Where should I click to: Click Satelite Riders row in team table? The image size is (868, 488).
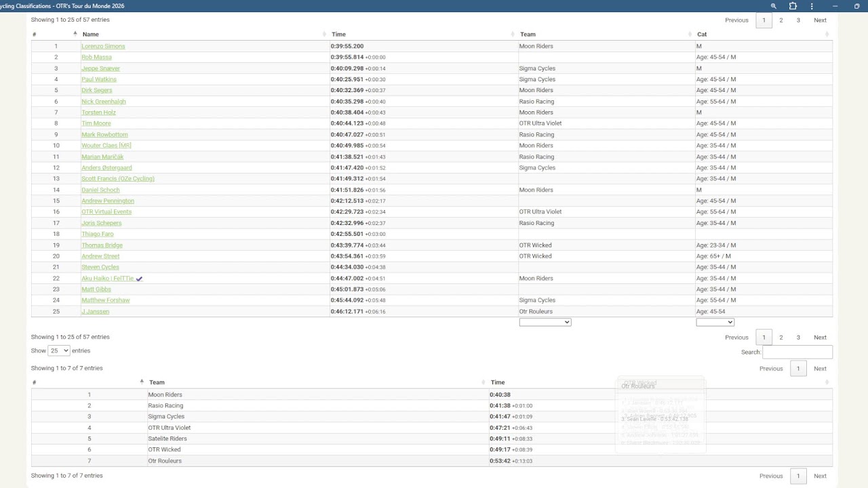coord(432,439)
